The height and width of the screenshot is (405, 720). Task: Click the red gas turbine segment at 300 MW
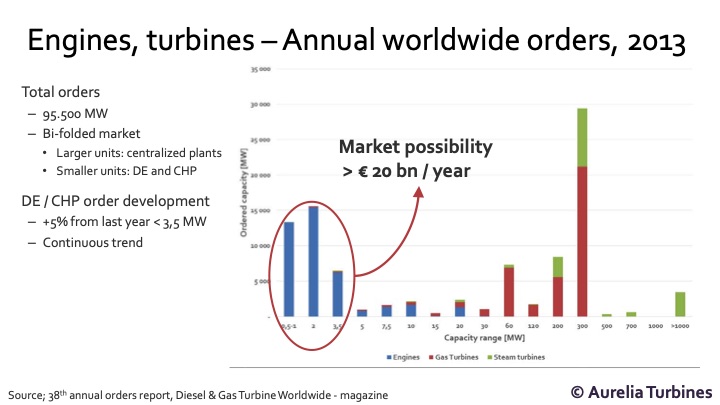pyautogui.click(x=582, y=241)
